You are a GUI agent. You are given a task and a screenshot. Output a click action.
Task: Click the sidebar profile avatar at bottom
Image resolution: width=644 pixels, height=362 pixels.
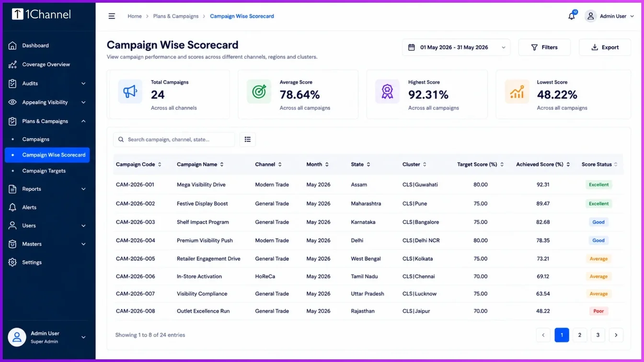17,337
